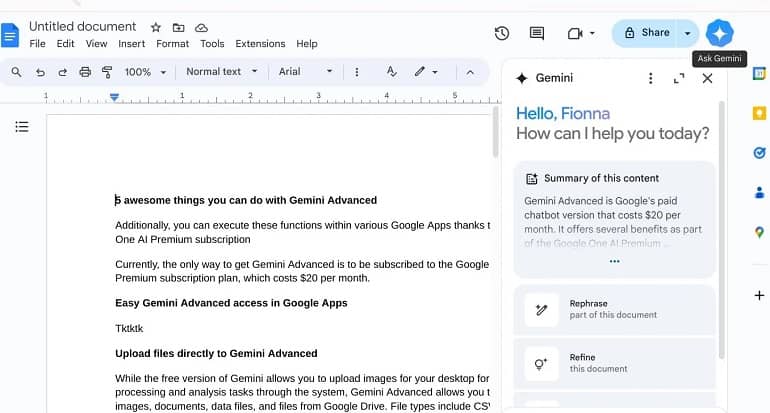This screenshot has height=413, width=770.
Task: Click the Ask Gemini star button
Action: click(x=719, y=33)
